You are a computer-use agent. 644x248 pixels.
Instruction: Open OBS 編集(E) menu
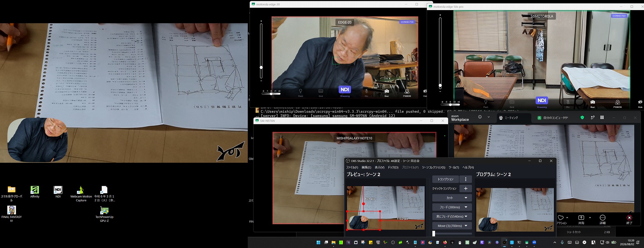coord(366,167)
